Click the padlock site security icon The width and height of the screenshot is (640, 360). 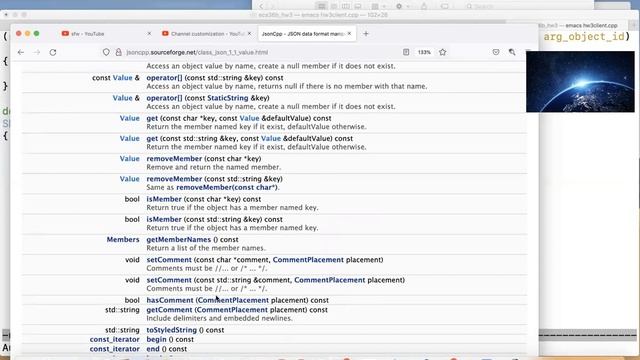118,52
